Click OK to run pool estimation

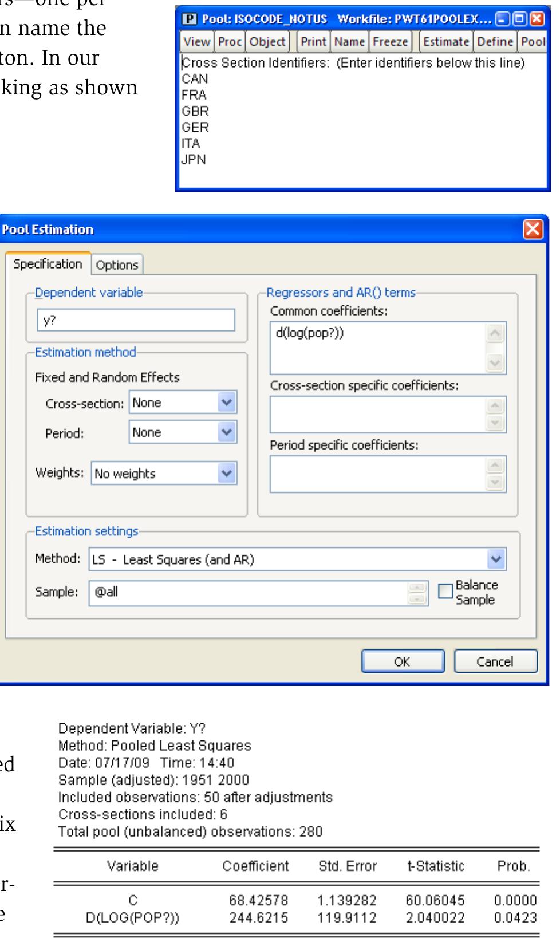402,661
